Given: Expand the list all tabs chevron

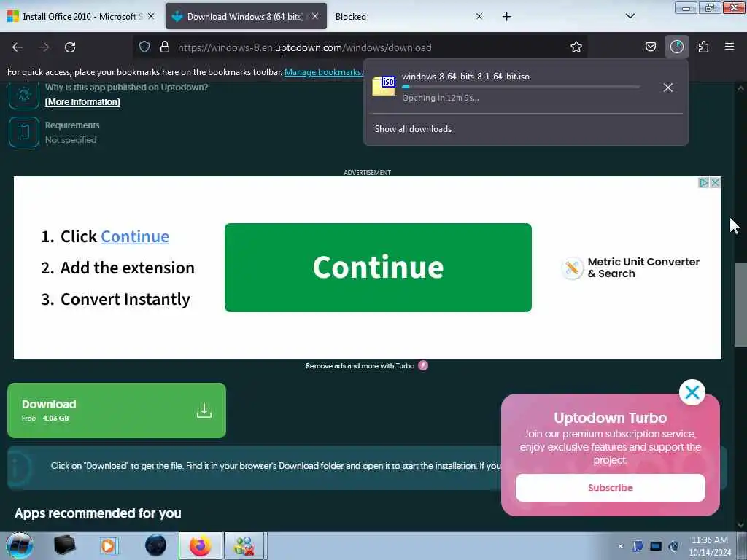Looking at the screenshot, I should (x=630, y=16).
